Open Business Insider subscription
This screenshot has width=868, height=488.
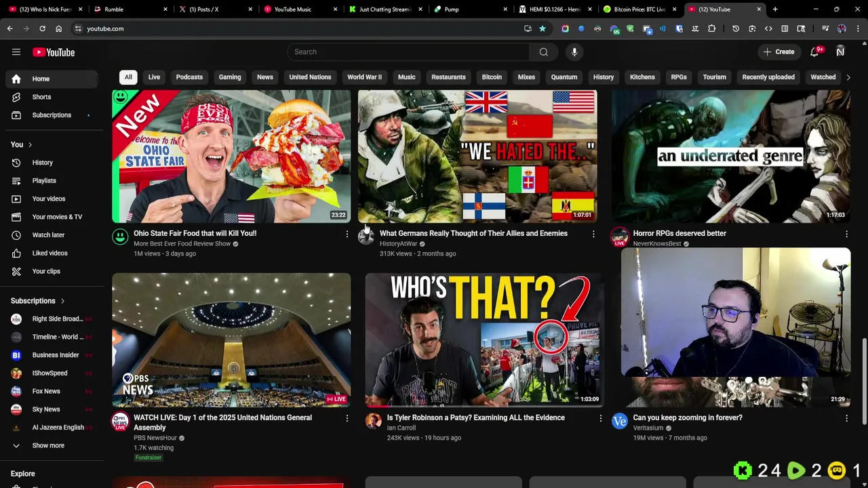pos(52,355)
